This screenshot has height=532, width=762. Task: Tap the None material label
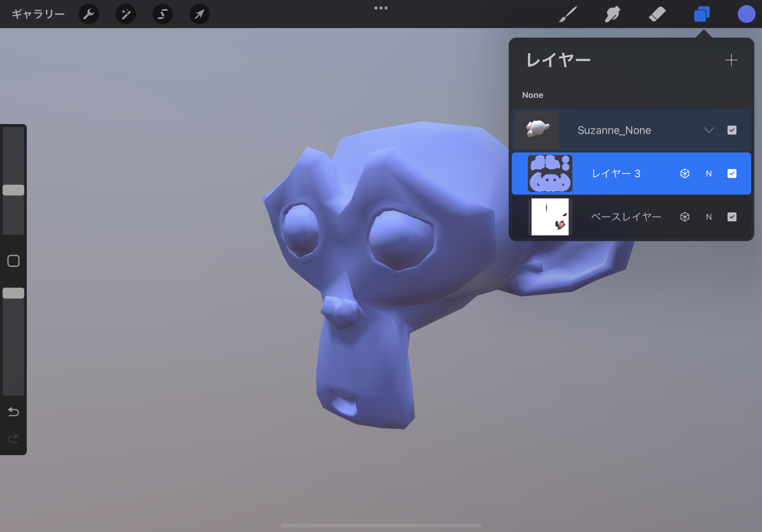click(x=533, y=95)
